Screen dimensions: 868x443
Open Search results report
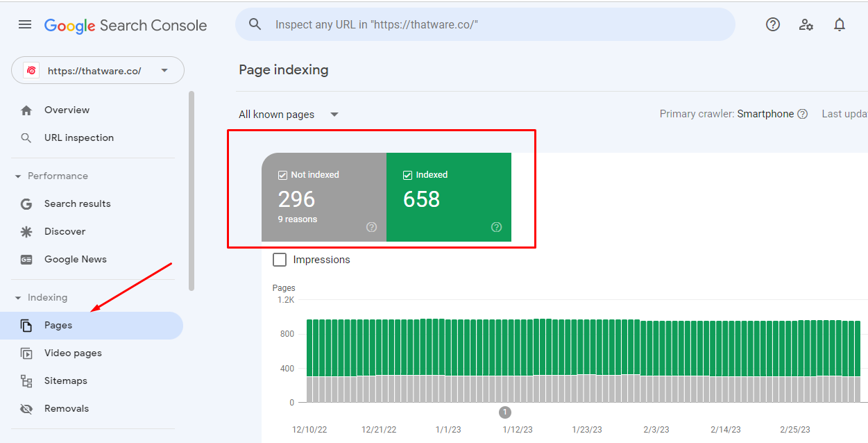click(x=92, y=204)
